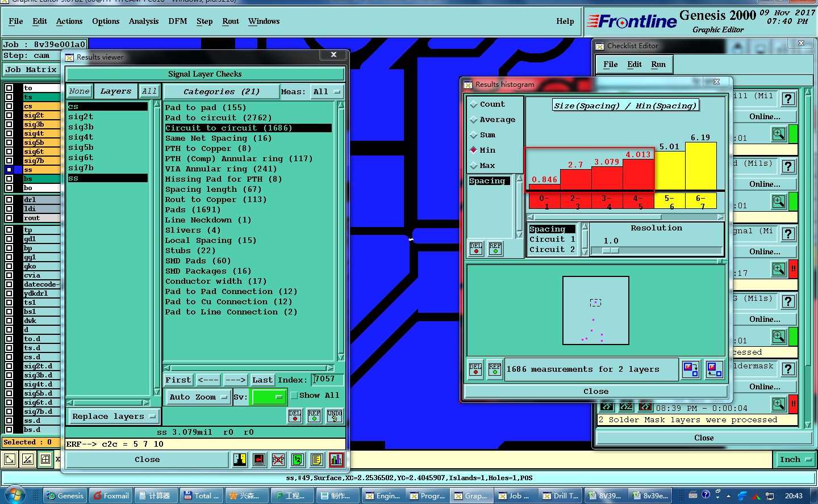Toggle the drl layer checkbox in Job Matrix
The width and height of the screenshot is (818, 504).
click(x=9, y=200)
